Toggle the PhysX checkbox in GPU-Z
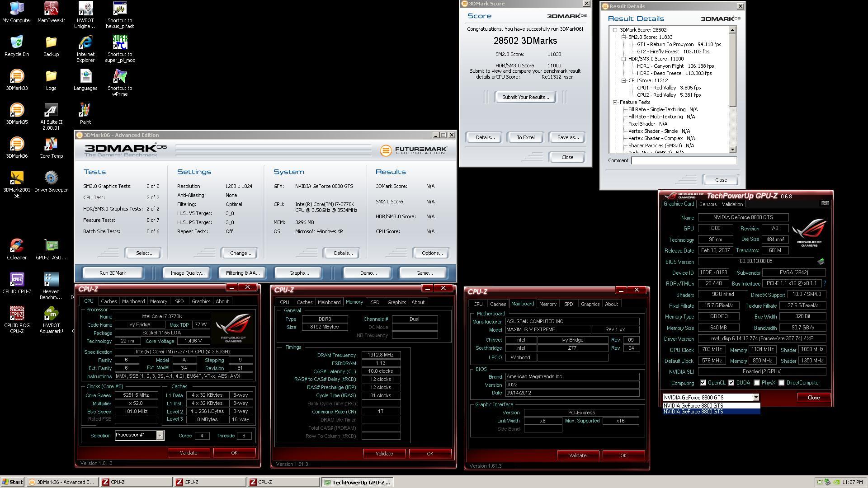Screen dimensions: 868x488 757,383
